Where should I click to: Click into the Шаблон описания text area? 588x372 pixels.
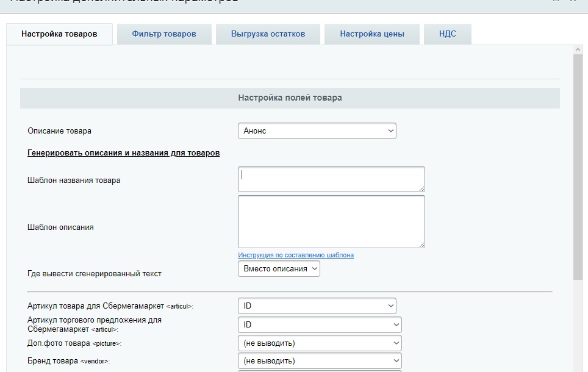(x=331, y=221)
